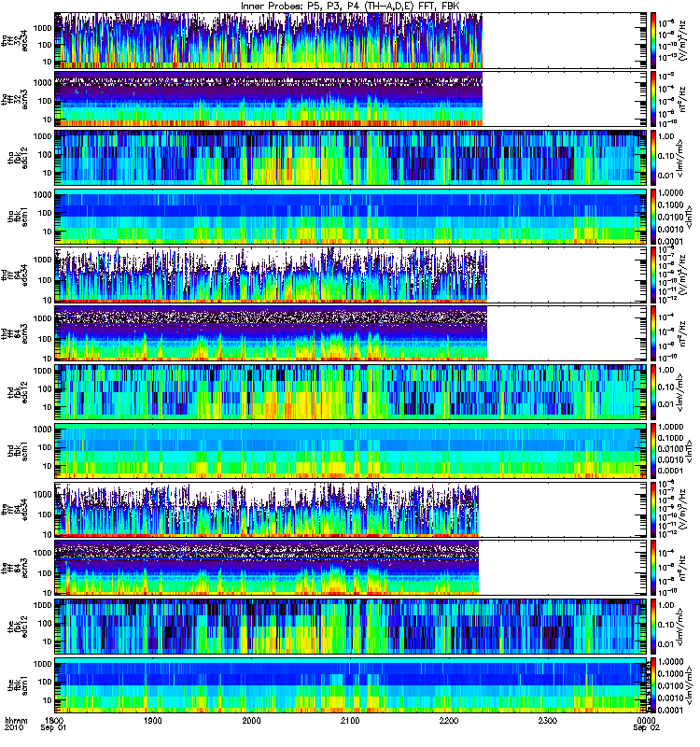Click the 'thd fbk edc12' y-axis label
Screen dimensions: 700x747
[x=18, y=392]
